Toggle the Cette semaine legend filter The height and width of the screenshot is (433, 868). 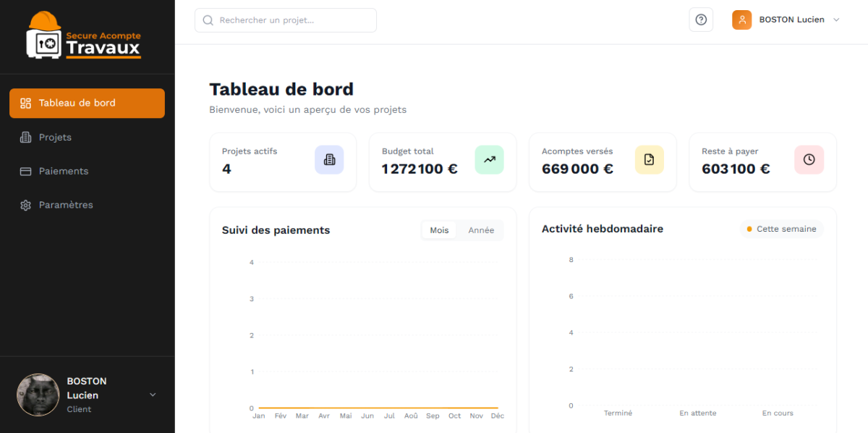781,229
